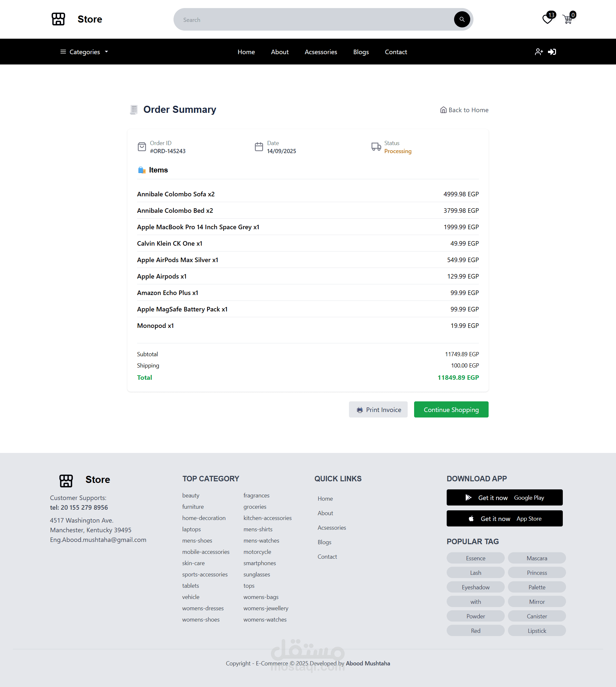Click the Monopod x1 item row
The width and height of the screenshot is (616, 687).
click(x=308, y=326)
